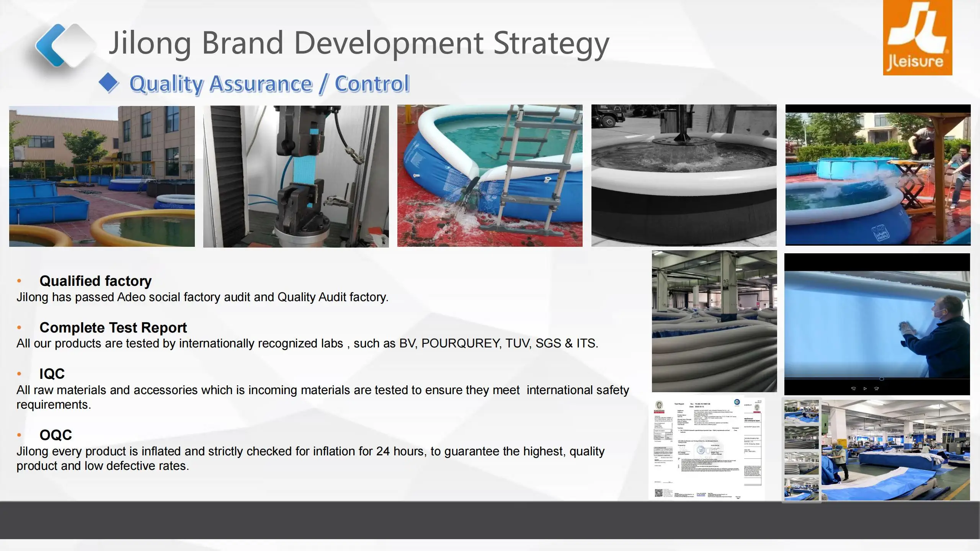Click the tensile testing machine photo
The width and height of the screenshot is (980, 551).
(x=296, y=176)
